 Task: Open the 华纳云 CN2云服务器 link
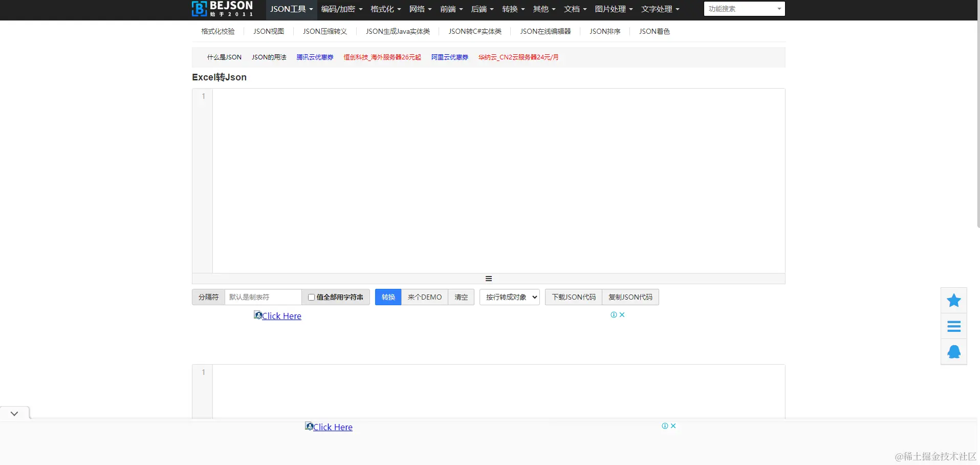point(518,57)
